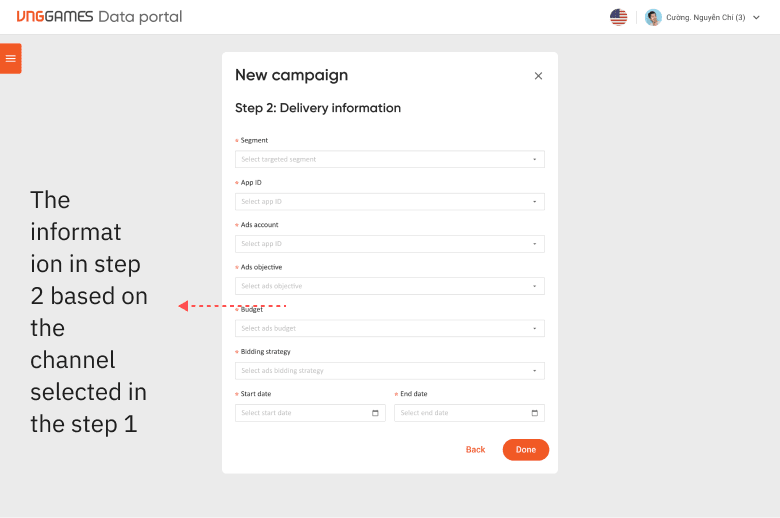This screenshot has height=518, width=780.
Task: Click the End date input field
Action: pos(469,413)
